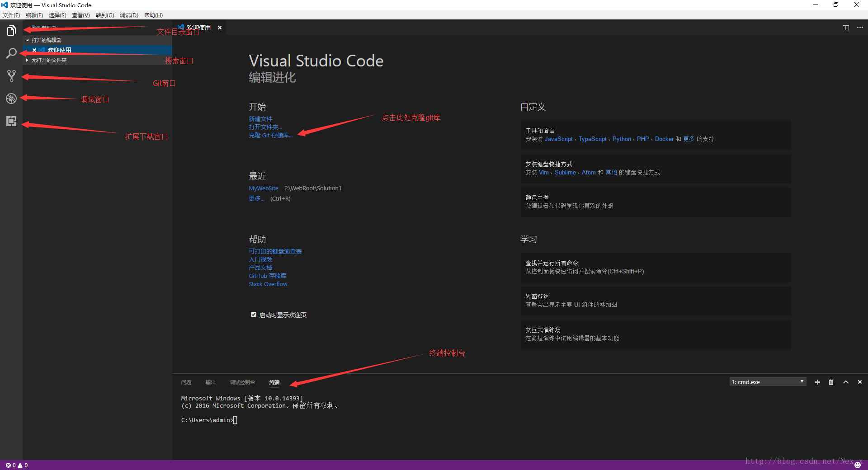Click the VS Code logo in title bar
Viewport: 868px width, 470px height.
5,5
